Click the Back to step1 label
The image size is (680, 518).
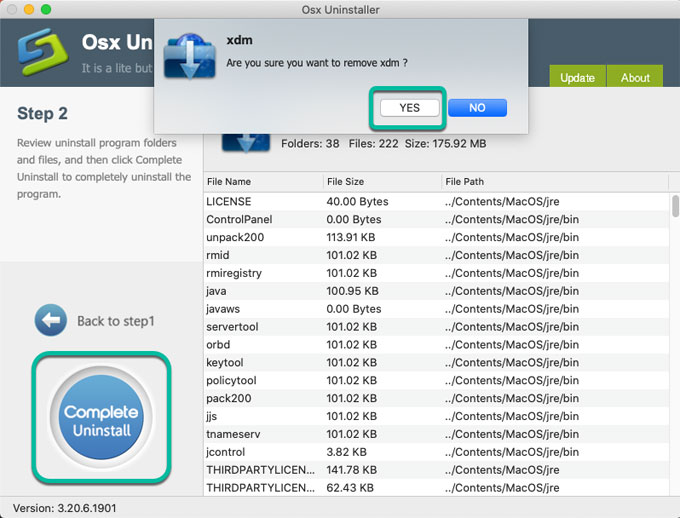tap(116, 321)
